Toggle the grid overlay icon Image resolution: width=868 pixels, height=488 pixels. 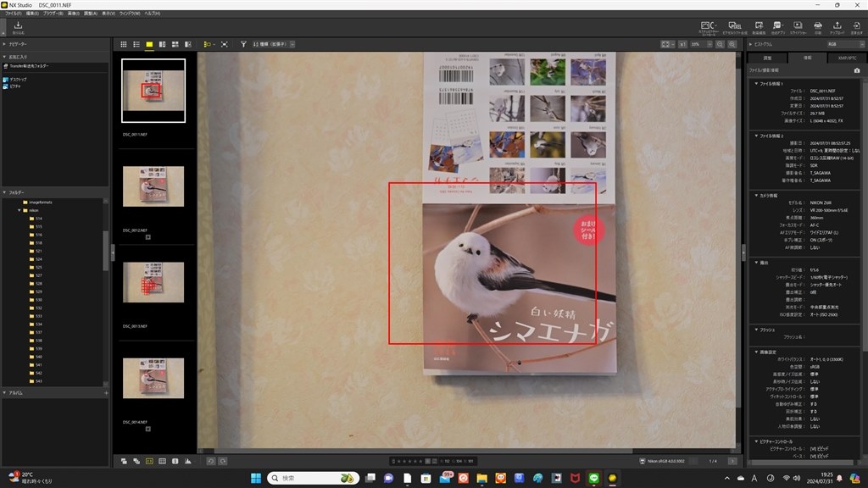pyautogui.click(x=162, y=461)
